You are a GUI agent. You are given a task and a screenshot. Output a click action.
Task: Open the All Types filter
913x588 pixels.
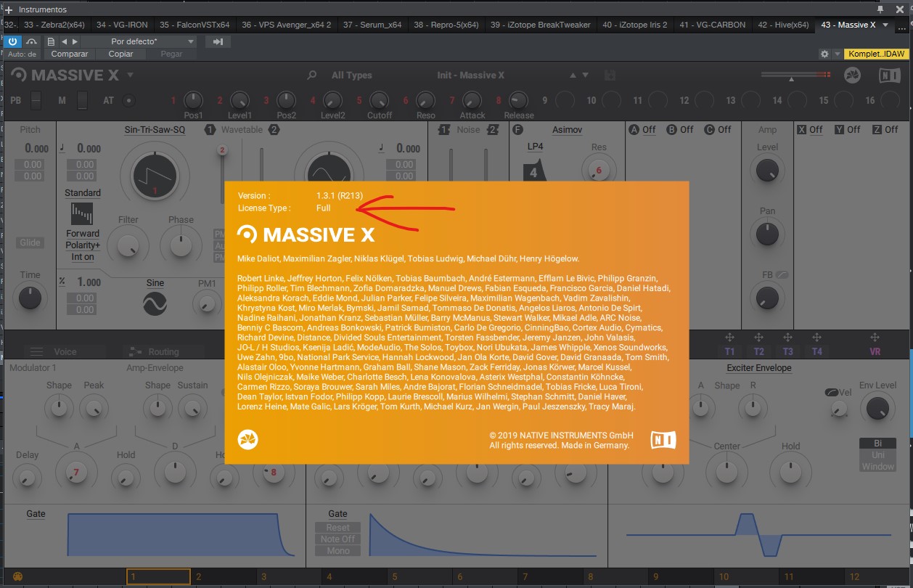coord(352,75)
